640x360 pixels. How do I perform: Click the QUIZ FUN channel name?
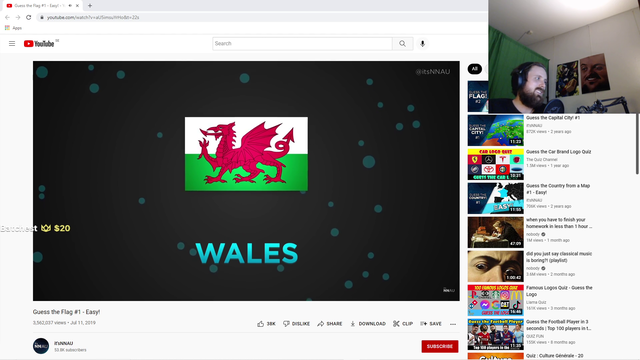535,336
